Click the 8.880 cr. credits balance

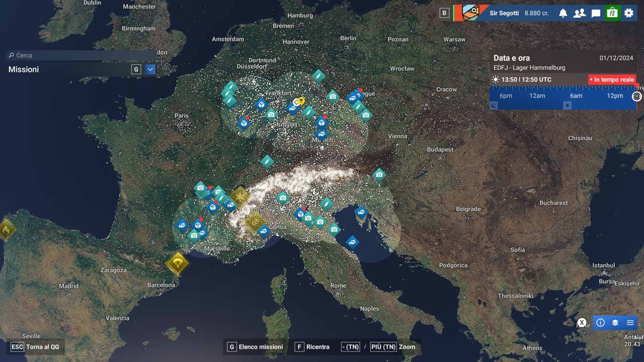(x=536, y=13)
